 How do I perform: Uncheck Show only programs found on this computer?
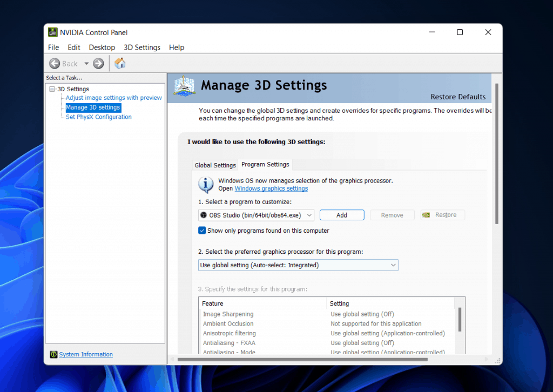coord(203,231)
